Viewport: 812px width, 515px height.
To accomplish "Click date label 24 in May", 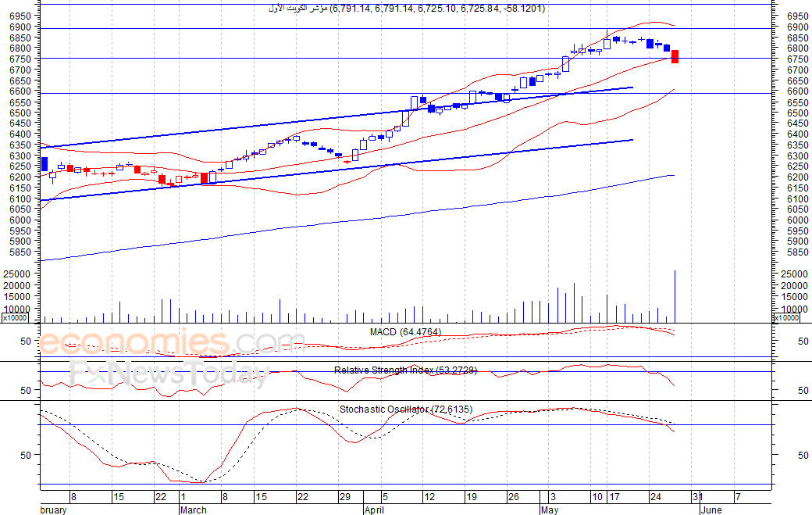I will (x=656, y=497).
